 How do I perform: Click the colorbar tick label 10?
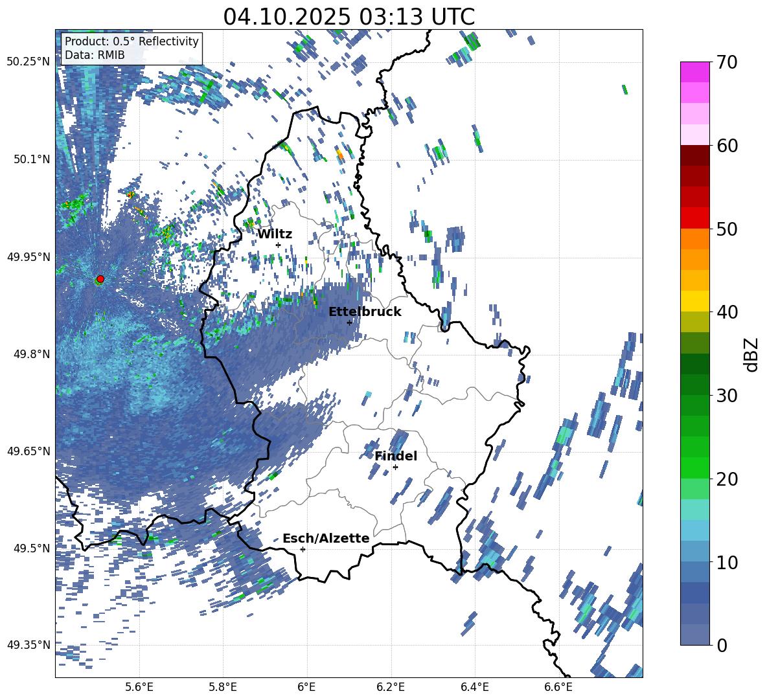pyautogui.click(x=727, y=562)
